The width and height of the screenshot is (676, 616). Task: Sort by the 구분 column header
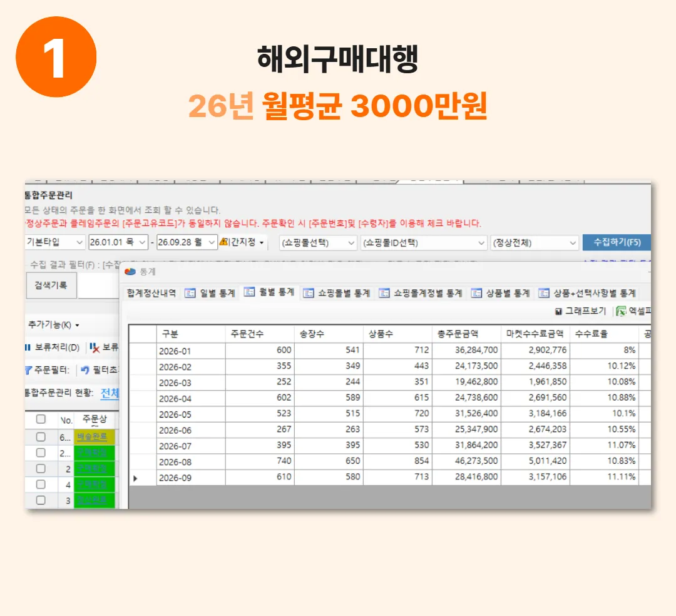coord(190,334)
